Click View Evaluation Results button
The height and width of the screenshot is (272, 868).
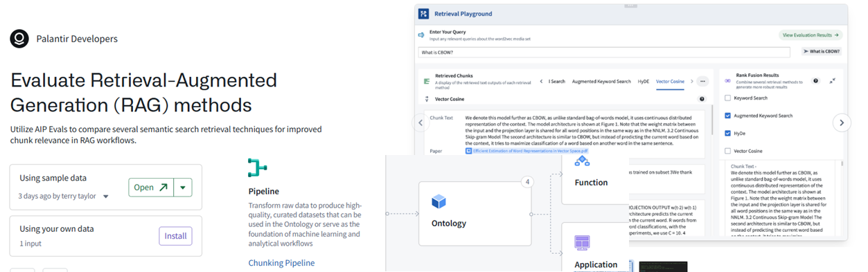click(x=811, y=35)
